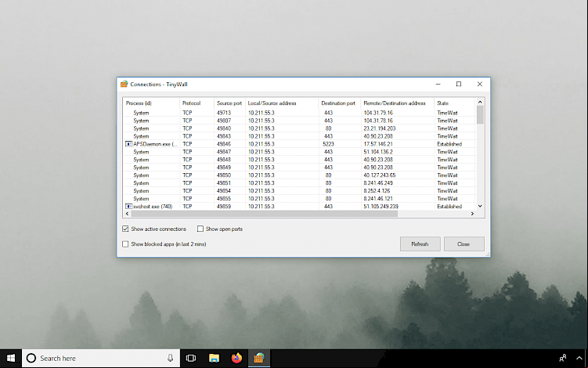The height and width of the screenshot is (368, 588).
Task: Click remote address 104.31.78.16
Action: (x=378, y=121)
